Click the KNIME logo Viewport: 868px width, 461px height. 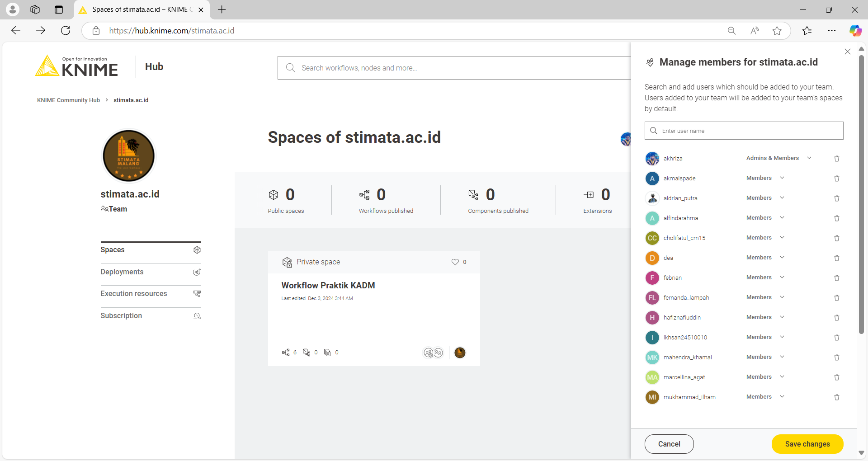click(77, 66)
